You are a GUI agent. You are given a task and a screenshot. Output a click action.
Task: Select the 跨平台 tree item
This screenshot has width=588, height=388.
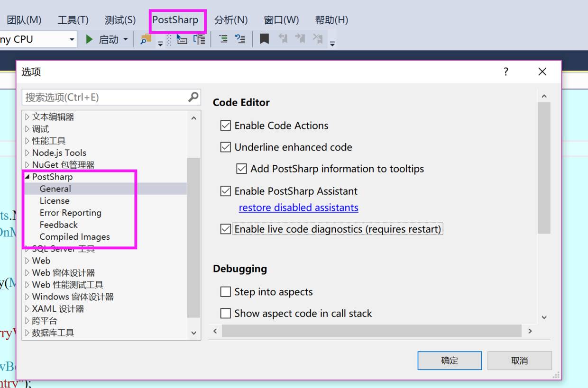pos(45,321)
